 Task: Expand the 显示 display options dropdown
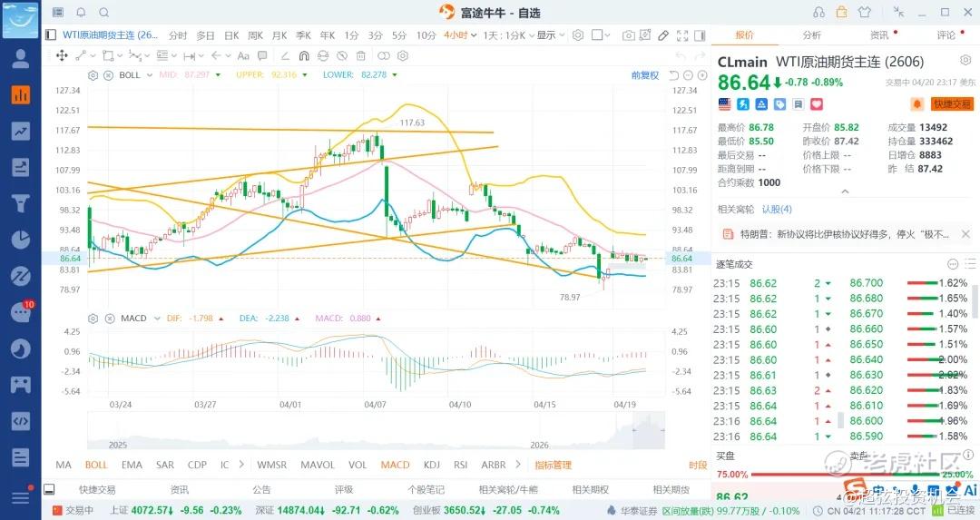(550, 35)
